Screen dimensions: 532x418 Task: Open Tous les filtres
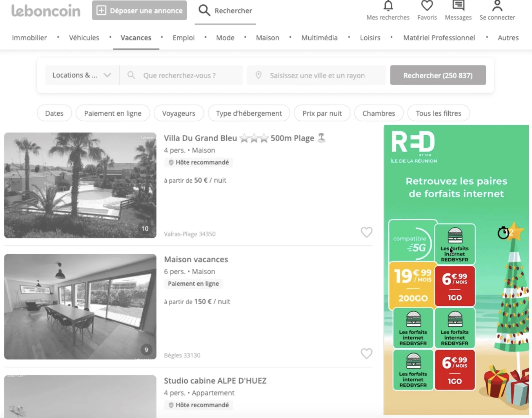[438, 113]
